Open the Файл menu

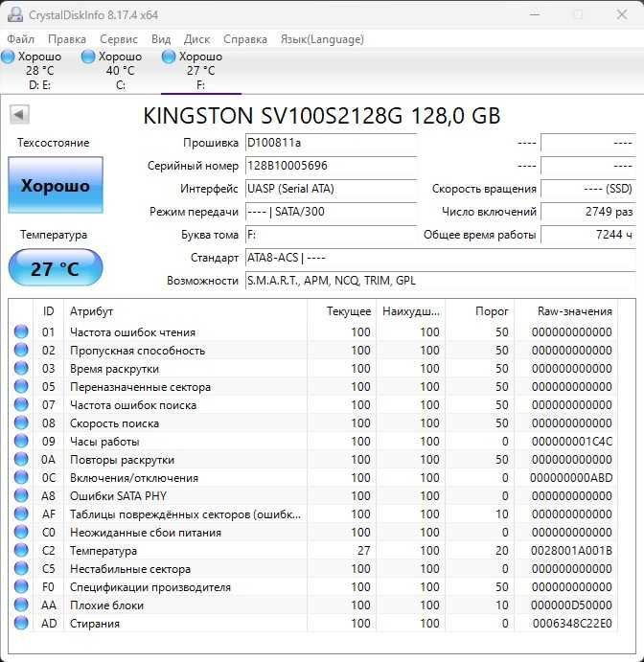(x=21, y=39)
